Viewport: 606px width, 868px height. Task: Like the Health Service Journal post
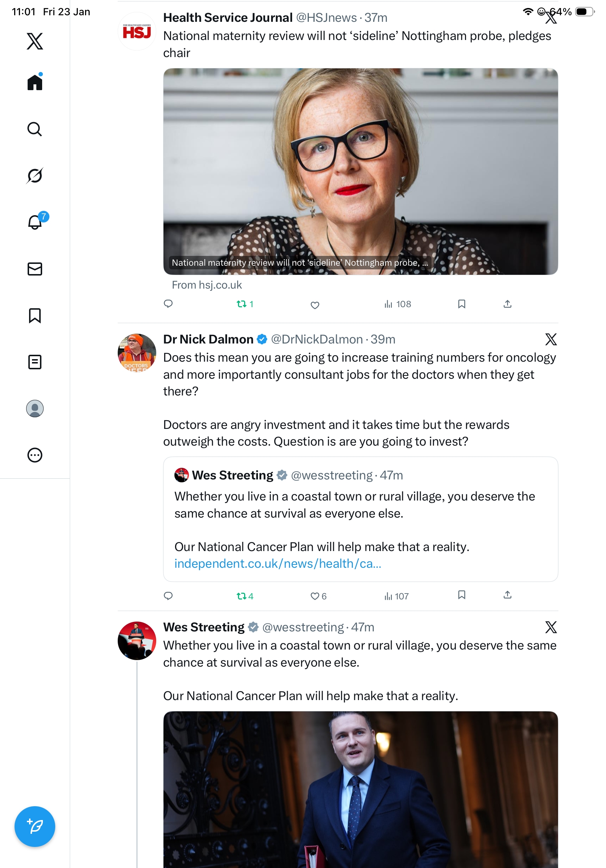point(315,305)
